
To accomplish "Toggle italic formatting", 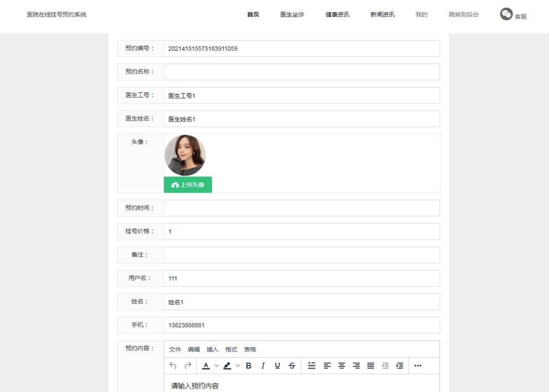I will [263, 365].
